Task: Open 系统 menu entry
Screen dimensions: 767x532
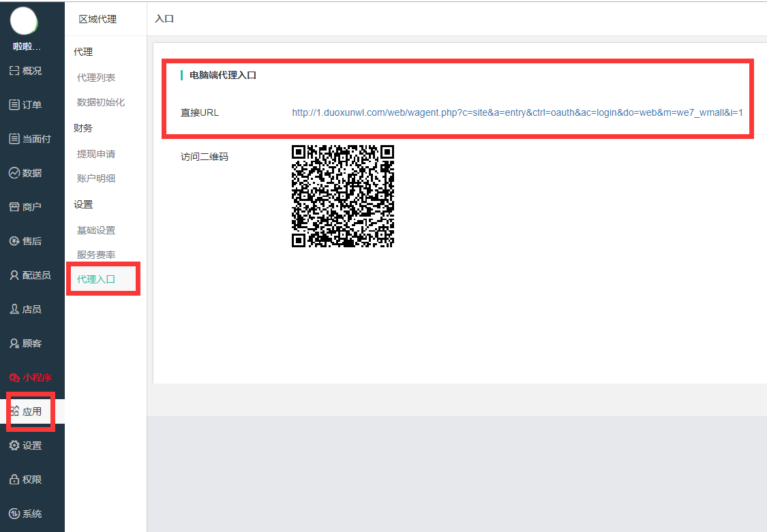Action: tap(32, 514)
